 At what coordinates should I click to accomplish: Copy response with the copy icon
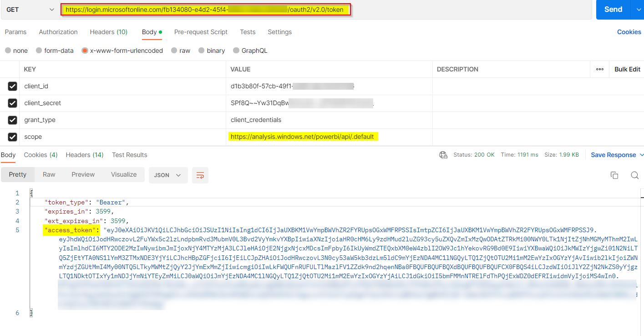click(614, 175)
